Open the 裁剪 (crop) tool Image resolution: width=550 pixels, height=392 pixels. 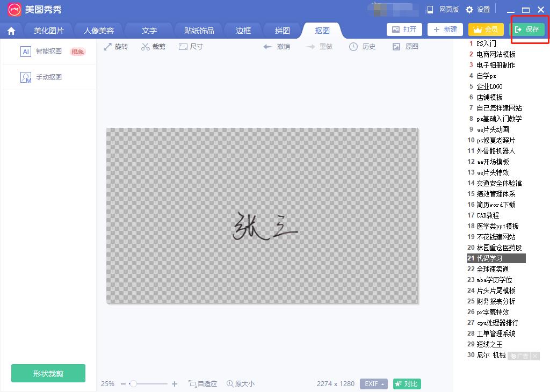point(153,46)
